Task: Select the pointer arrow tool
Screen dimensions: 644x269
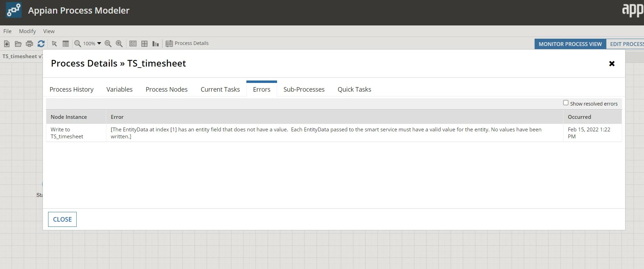Action: coord(54,44)
